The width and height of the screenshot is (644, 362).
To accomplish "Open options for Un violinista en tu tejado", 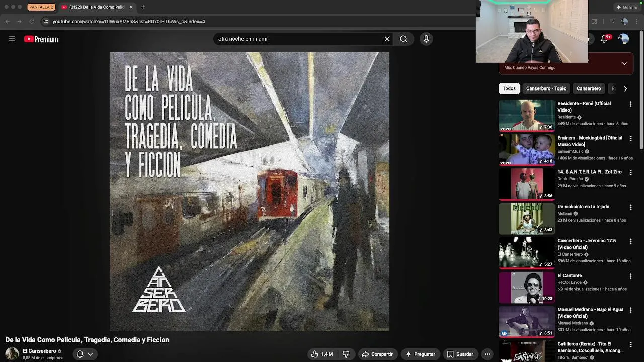I will click(631, 207).
